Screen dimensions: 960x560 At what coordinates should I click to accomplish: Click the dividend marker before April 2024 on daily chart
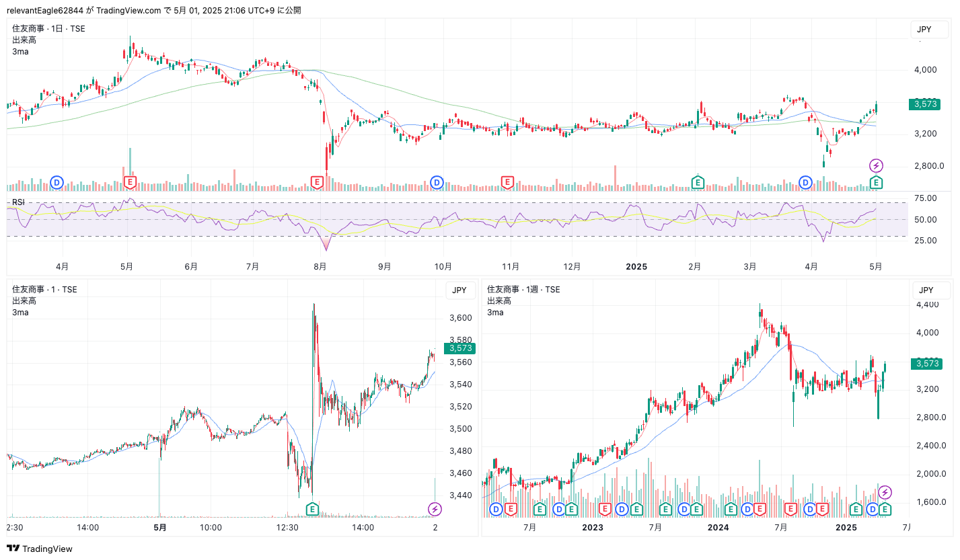[57, 182]
